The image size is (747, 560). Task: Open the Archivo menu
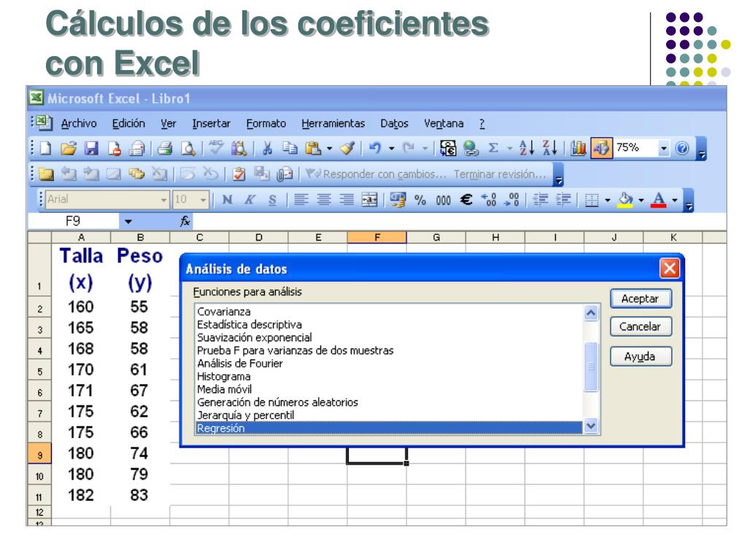(x=79, y=124)
